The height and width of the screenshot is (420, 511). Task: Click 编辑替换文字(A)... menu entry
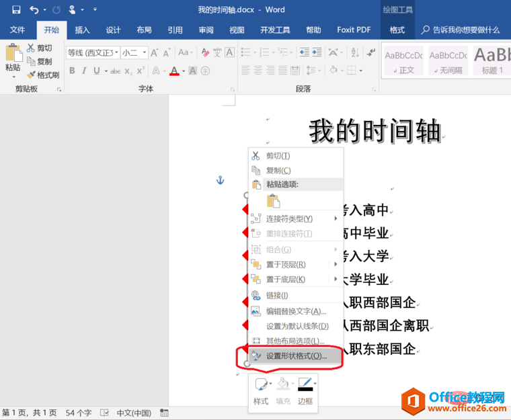point(296,311)
